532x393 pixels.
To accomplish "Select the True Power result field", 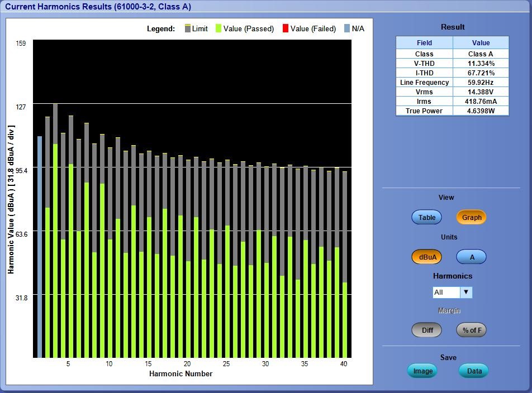I will 424,111.
